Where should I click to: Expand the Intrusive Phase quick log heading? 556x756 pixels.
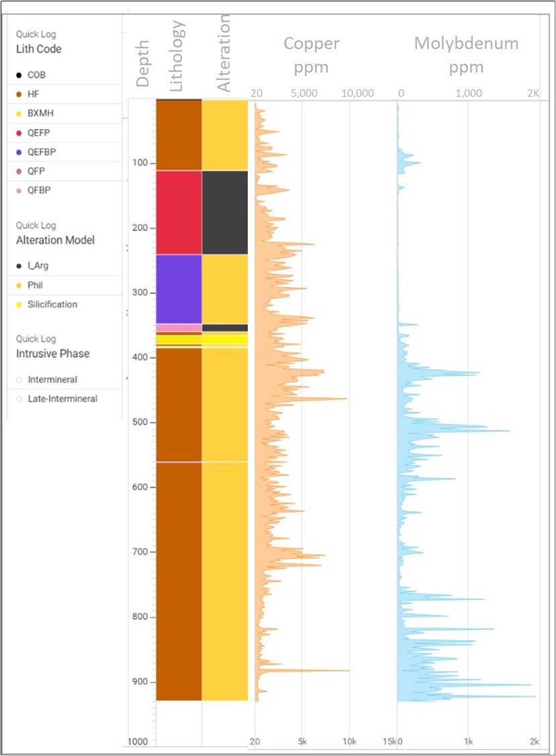tap(52, 353)
